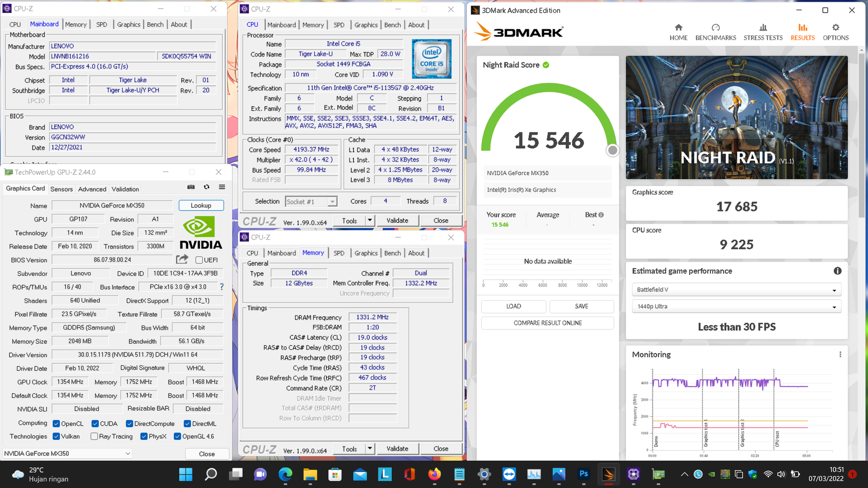Open 3DMark BENCHMARKS page
Image resolution: width=868 pixels, height=488 pixels.
(716, 32)
